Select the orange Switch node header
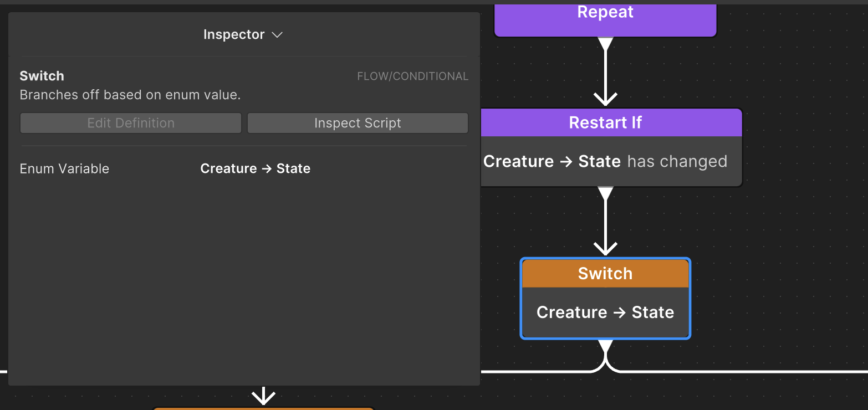 pyautogui.click(x=605, y=273)
